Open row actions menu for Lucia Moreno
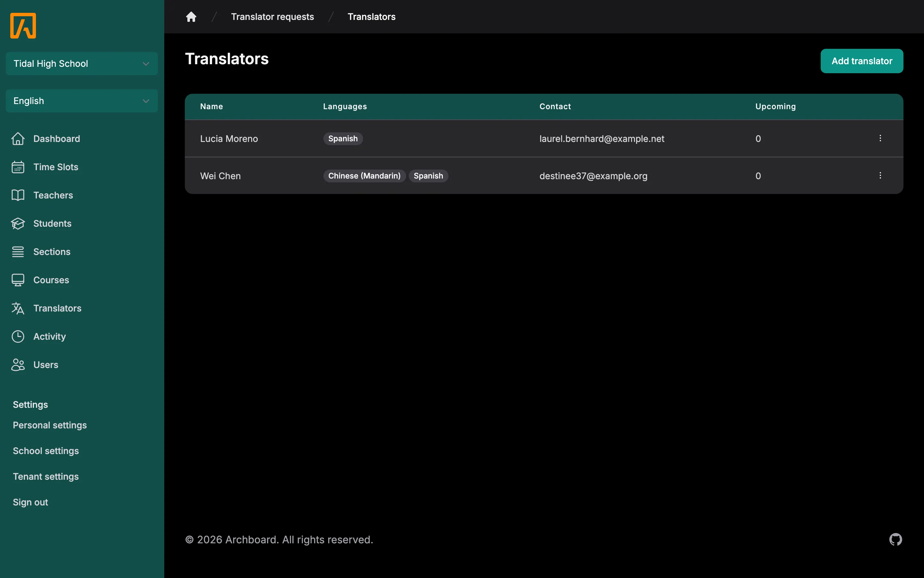This screenshot has height=578, width=924. [x=880, y=138]
